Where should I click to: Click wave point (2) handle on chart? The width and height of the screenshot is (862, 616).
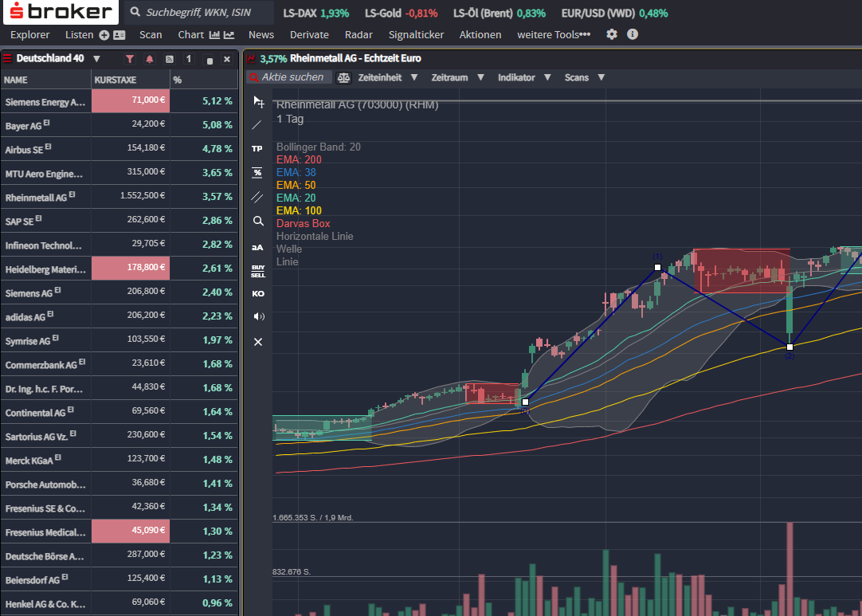[x=790, y=347]
